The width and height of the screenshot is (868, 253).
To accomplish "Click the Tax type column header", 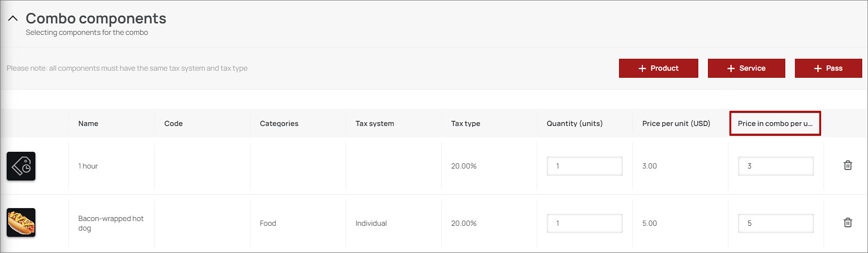I will click(466, 124).
